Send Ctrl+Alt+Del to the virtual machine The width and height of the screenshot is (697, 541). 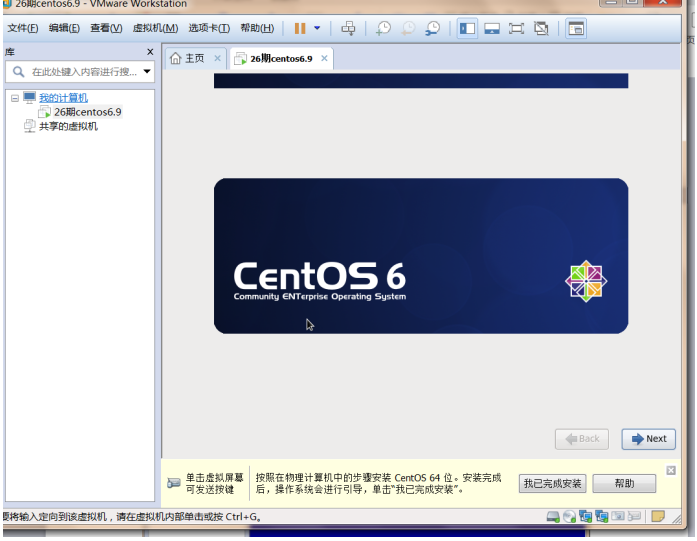click(x=348, y=28)
